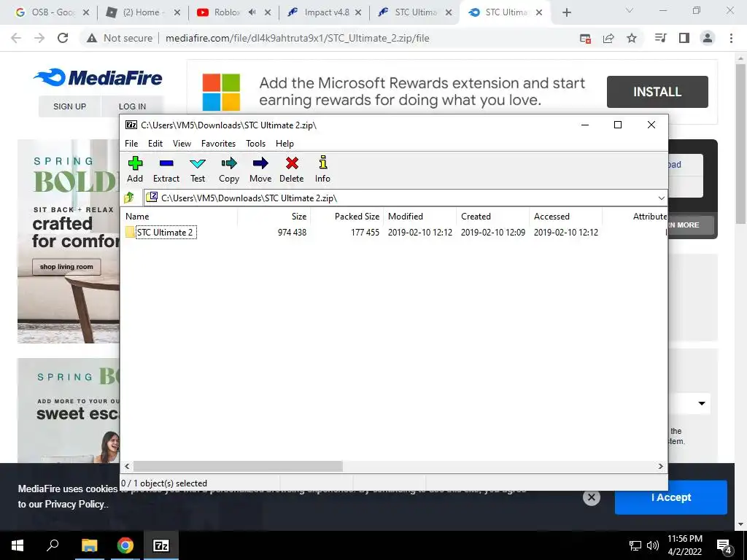Toggle the Chrome side panel icon
This screenshot has width=747, height=560.
tap(684, 38)
